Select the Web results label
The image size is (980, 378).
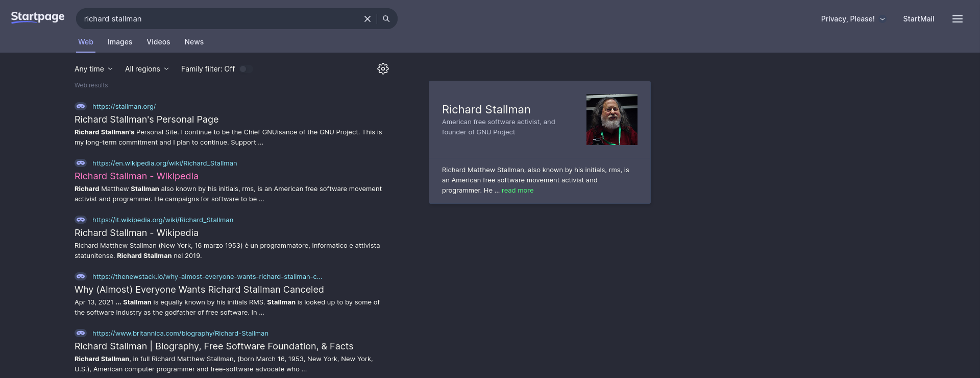click(91, 85)
